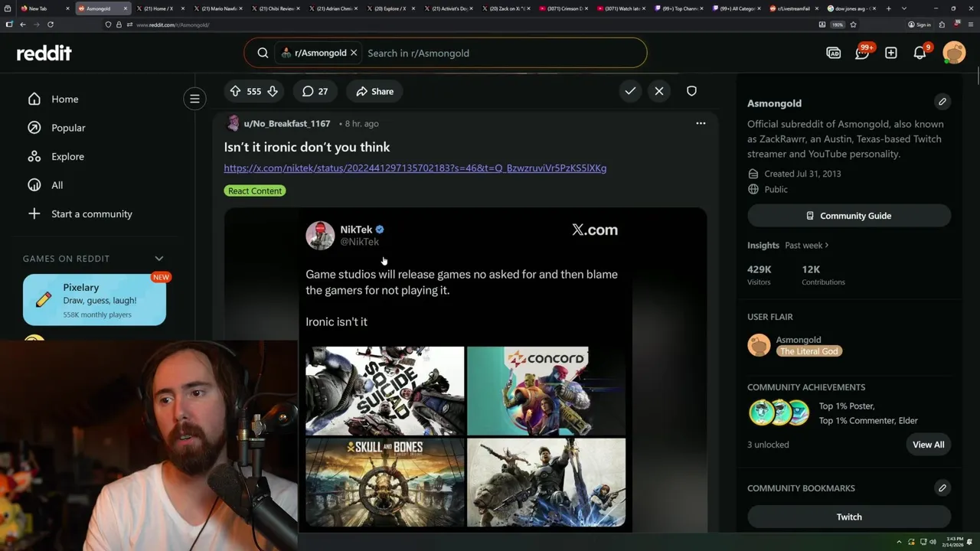Reset the 190% zoom indicator
The height and width of the screenshot is (551, 980).
(838, 24)
